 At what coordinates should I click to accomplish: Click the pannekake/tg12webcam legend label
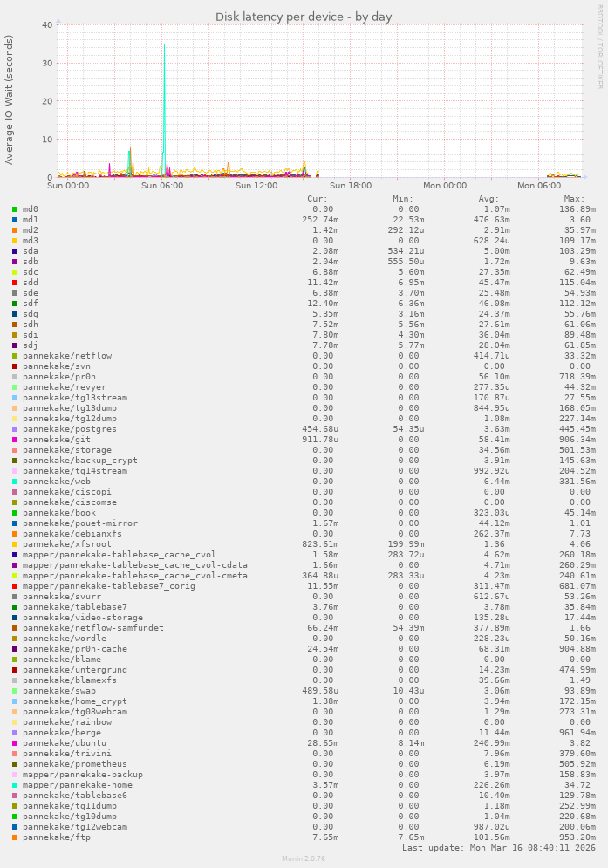click(x=75, y=827)
